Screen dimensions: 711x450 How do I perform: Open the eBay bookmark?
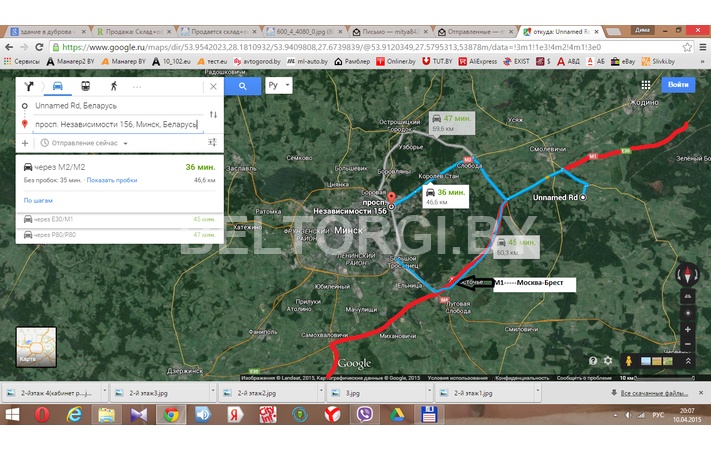pos(623,61)
